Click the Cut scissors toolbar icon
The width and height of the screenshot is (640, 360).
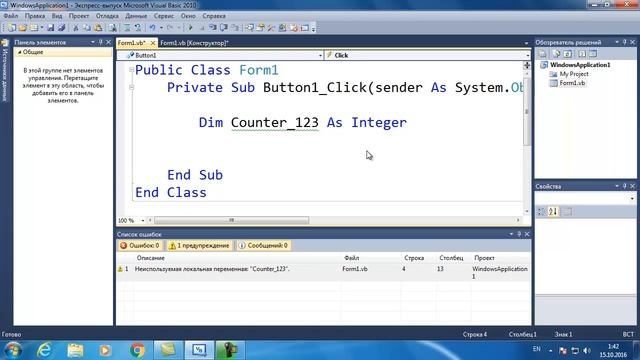tap(76, 28)
